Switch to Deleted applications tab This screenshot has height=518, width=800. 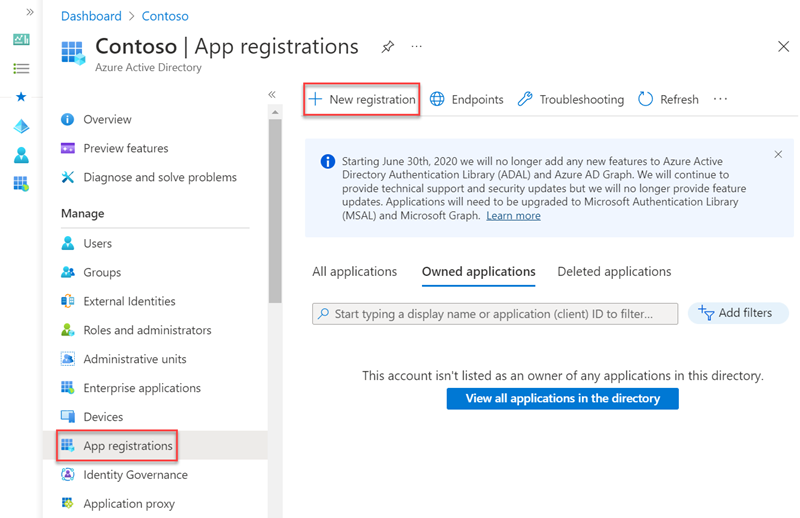(614, 272)
